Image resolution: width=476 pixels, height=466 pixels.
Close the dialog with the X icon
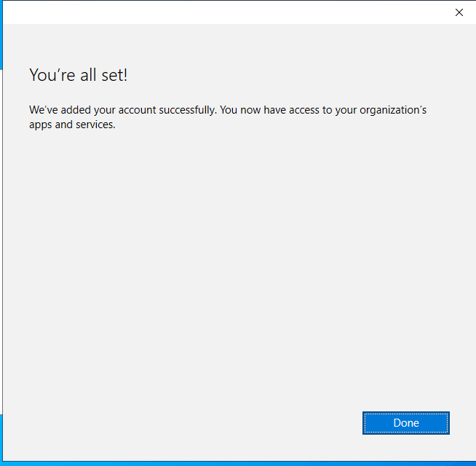[459, 12]
